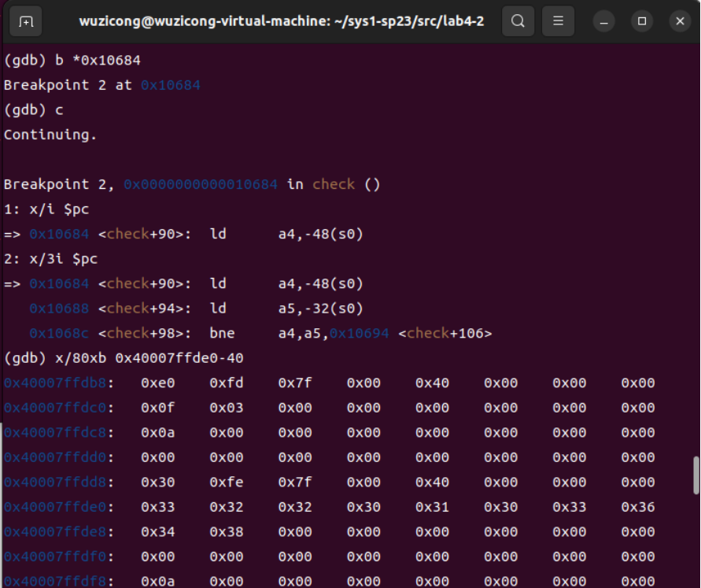Click the bne target address 0x10694
This screenshot has height=588, width=701.
(359, 333)
